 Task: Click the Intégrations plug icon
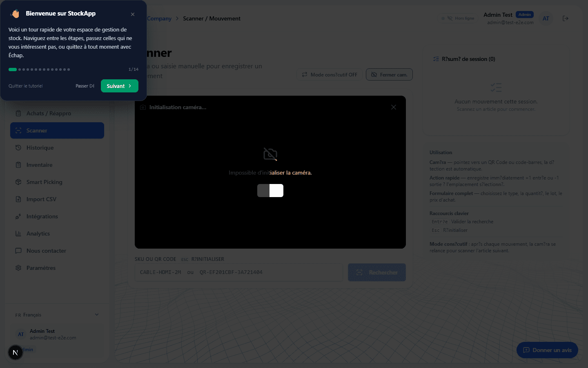(x=18, y=216)
